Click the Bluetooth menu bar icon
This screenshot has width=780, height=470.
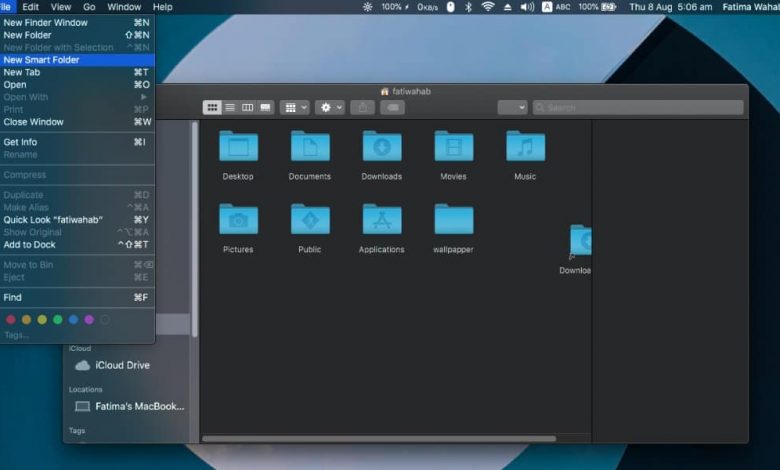(x=468, y=7)
